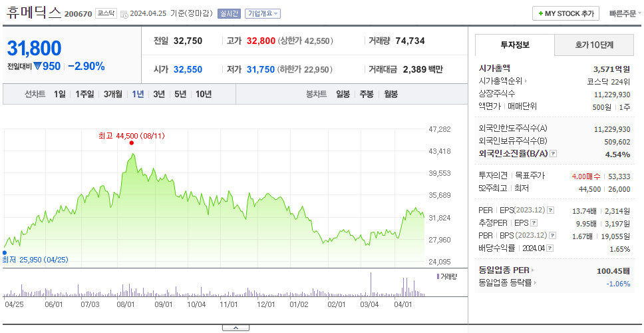Click the 전일 value 32,750
Viewport: 644px width, 333px height.
pyautogui.click(x=188, y=41)
